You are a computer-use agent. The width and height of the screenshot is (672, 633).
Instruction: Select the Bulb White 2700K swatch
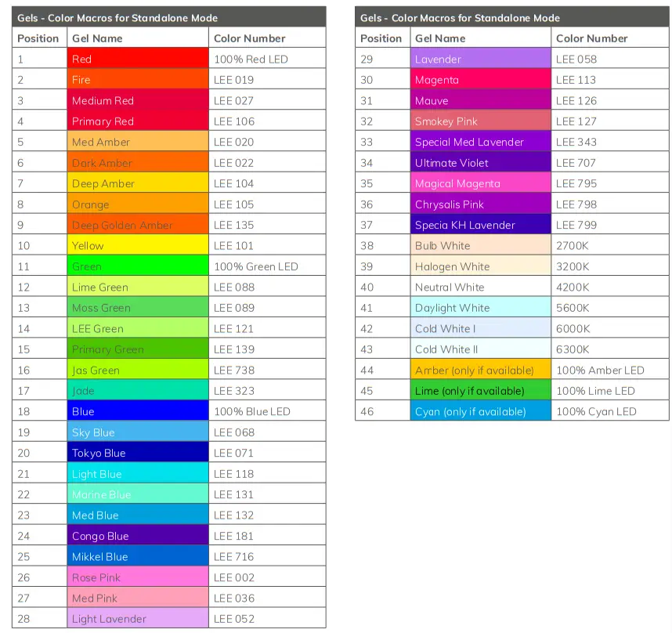point(480,245)
